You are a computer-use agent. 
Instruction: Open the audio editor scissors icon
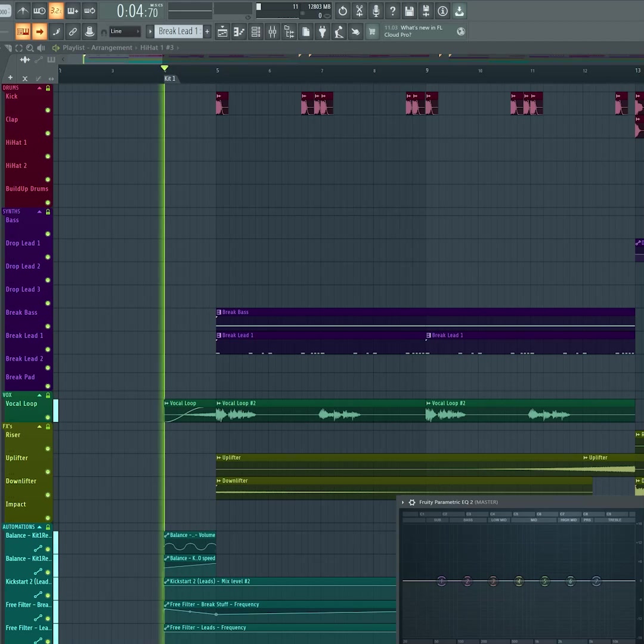[360, 11]
